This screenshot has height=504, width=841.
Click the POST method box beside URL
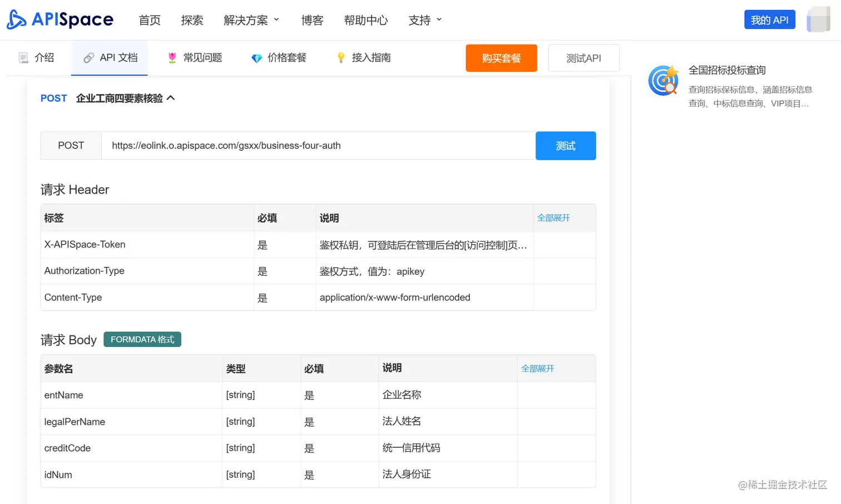(x=71, y=146)
